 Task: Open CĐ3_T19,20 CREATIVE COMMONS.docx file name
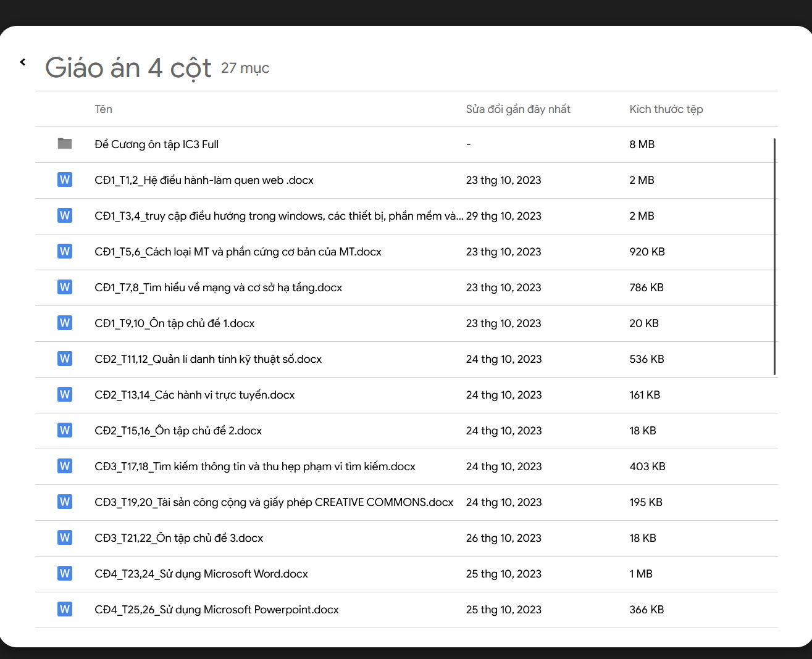[x=274, y=502]
